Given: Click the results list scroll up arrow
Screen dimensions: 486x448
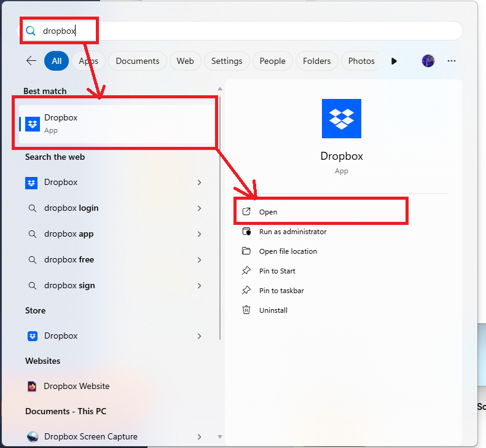Looking at the screenshot, I should pos(220,88).
